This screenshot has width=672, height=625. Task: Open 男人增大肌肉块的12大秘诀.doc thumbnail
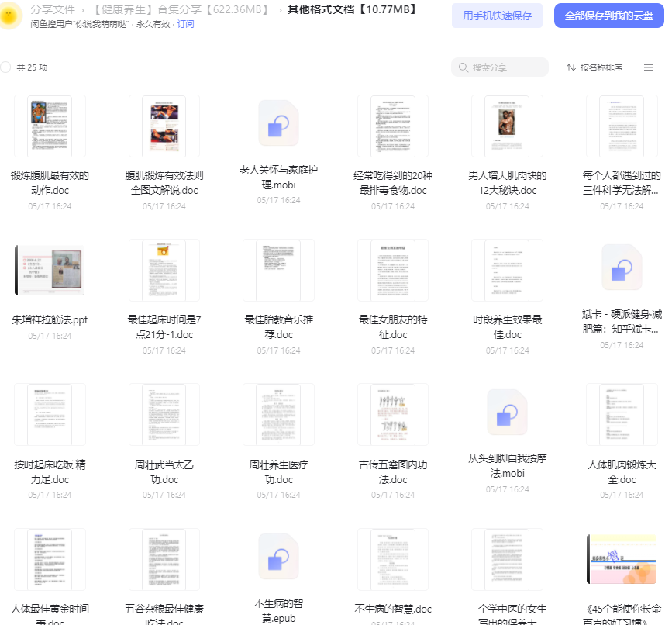point(508,126)
